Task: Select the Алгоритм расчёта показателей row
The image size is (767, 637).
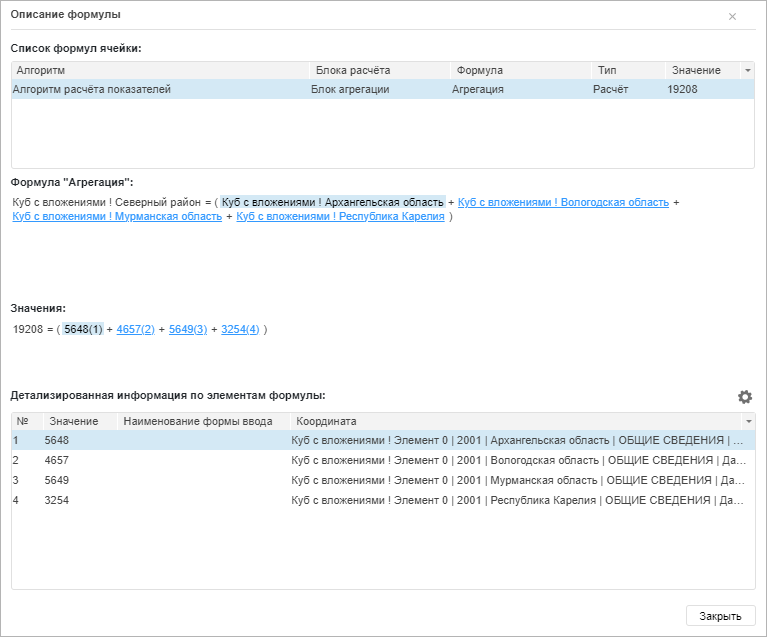Action: point(92,89)
